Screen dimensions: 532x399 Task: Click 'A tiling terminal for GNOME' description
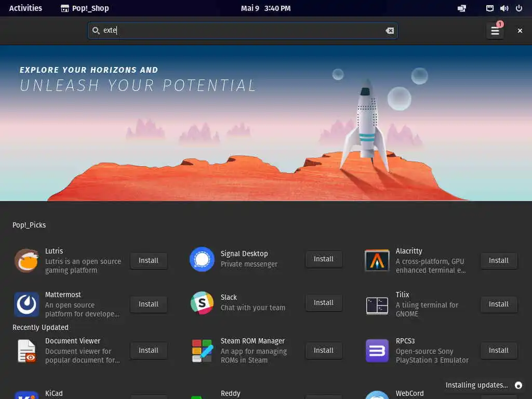[x=427, y=310]
